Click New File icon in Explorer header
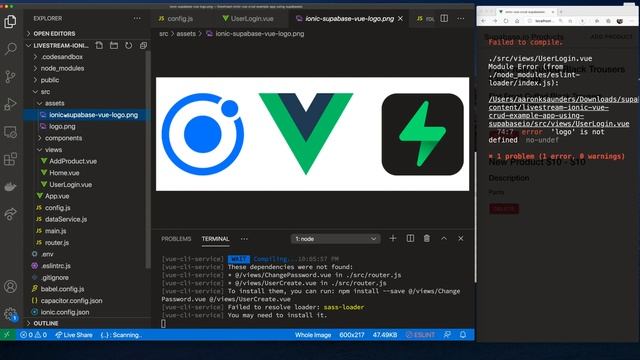640x360 pixels. 99,45
